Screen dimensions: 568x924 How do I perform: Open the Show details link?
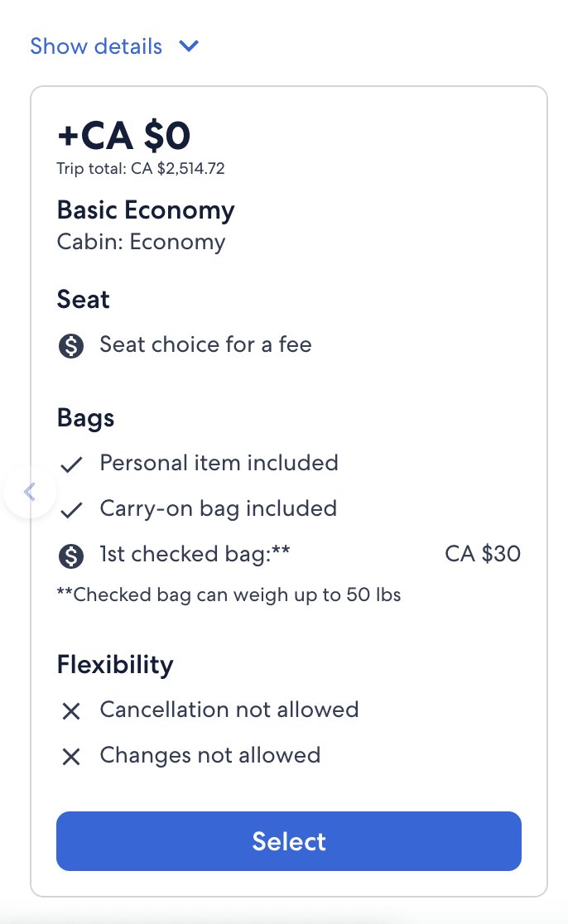(96, 46)
